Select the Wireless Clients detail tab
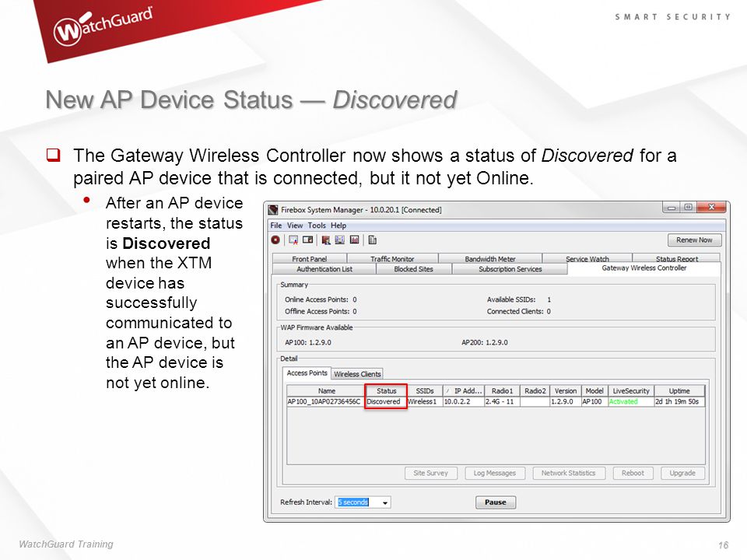The image size is (747, 560). [357, 374]
